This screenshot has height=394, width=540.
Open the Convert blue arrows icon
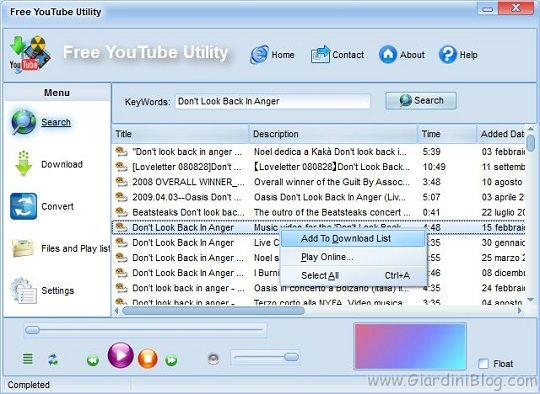click(23, 206)
